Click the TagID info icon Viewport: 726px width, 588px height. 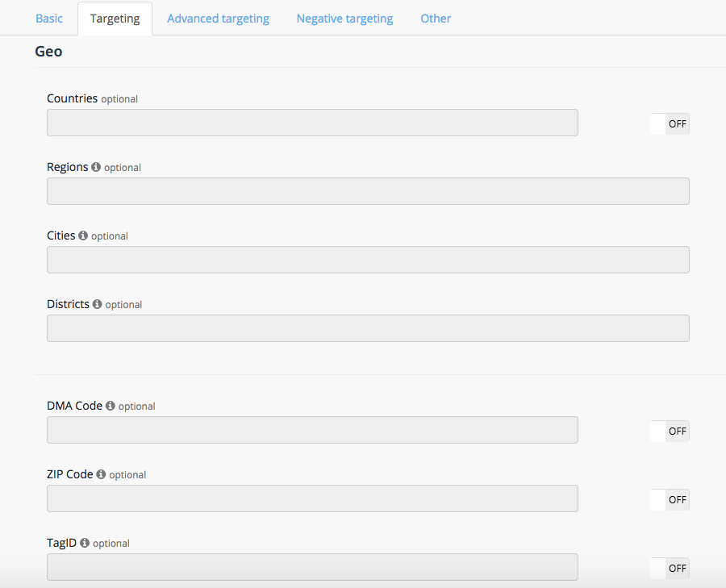pos(85,543)
